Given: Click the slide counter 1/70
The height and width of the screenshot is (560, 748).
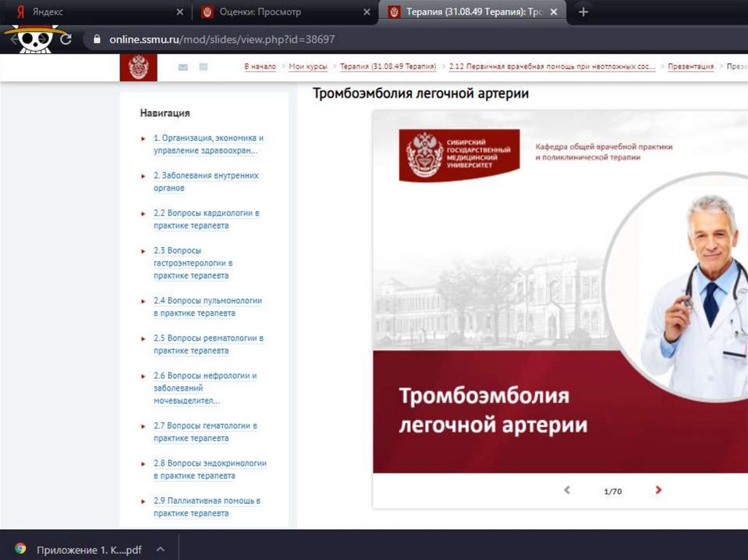Looking at the screenshot, I should [x=613, y=491].
